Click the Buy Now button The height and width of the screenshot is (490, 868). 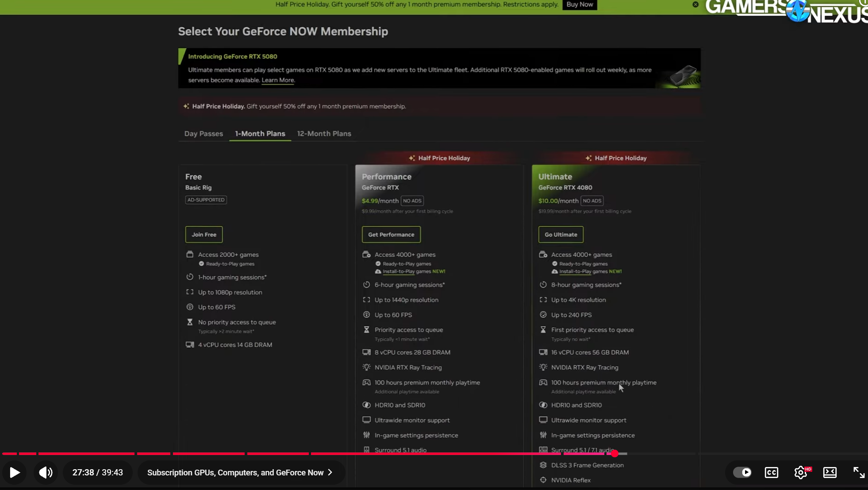click(580, 4)
